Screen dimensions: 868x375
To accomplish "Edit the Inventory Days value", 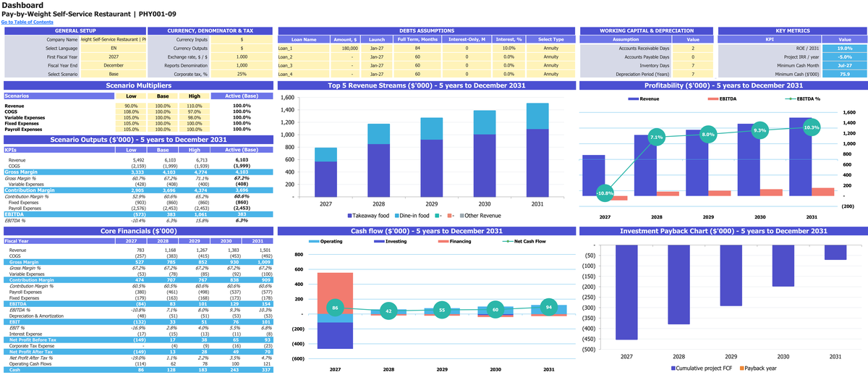I will point(692,65).
